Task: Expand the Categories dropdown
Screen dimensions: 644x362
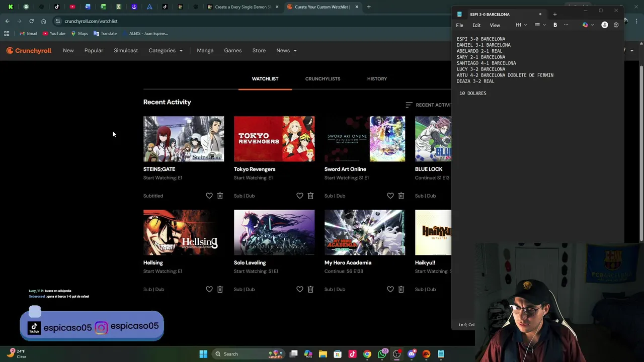Action: [x=166, y=50]
